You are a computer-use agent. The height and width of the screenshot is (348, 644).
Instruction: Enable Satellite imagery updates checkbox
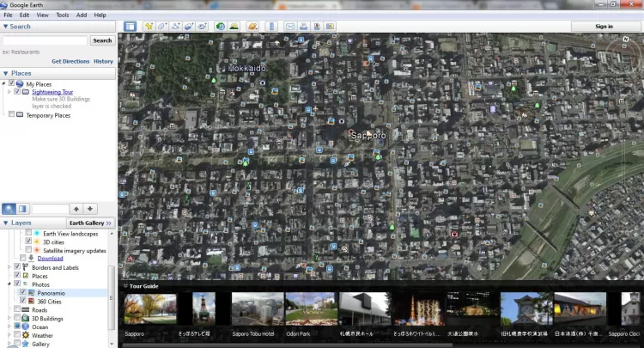(28, 250)
